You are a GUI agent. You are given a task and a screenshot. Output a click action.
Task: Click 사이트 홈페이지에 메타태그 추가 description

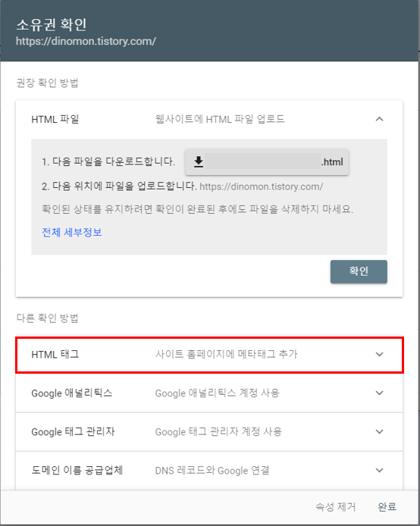coord(226,354)
